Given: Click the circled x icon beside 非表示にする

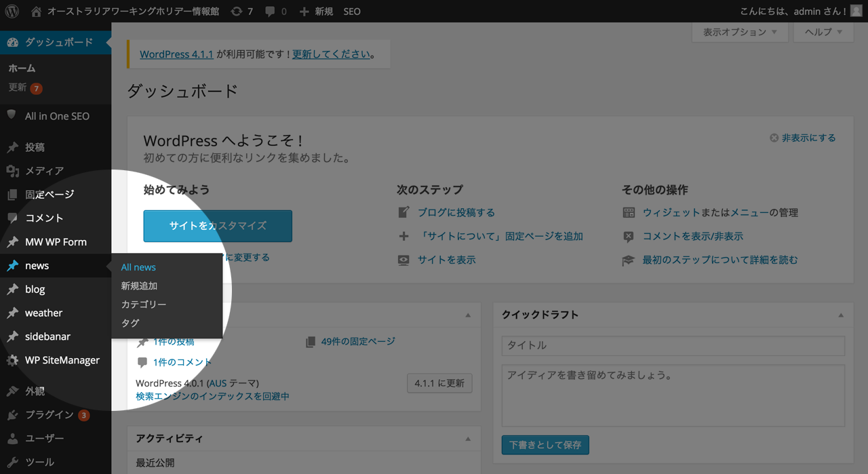Looking at the screenshot, I should (774, 138).
